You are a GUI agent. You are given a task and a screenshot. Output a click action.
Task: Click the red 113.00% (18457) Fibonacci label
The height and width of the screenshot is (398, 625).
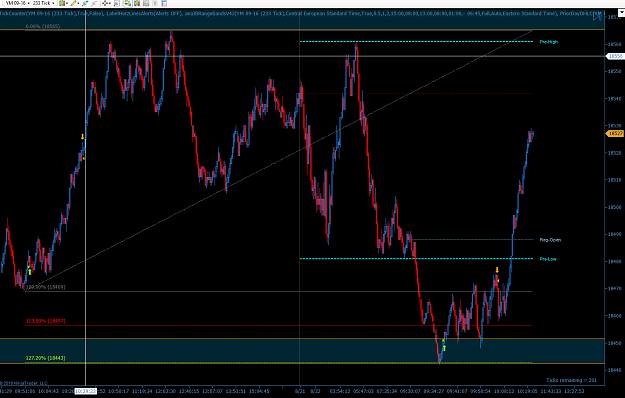click(x=45, y=321)
